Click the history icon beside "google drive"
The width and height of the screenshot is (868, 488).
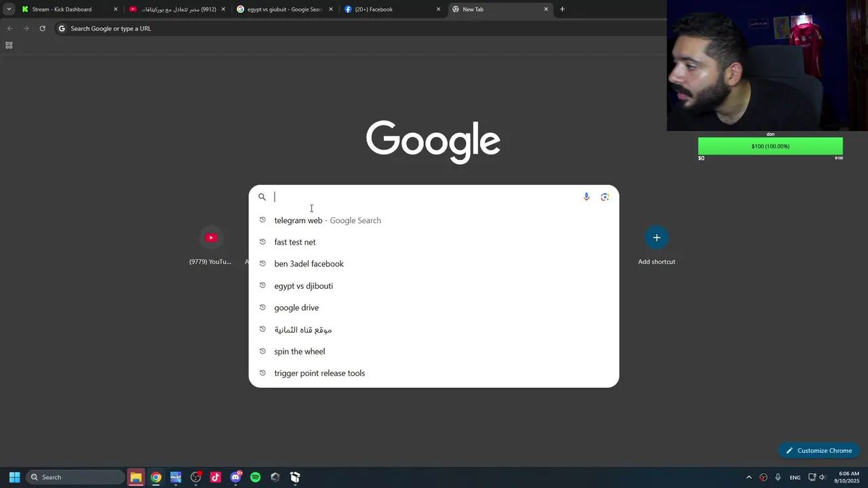click(x=262, y=307)
